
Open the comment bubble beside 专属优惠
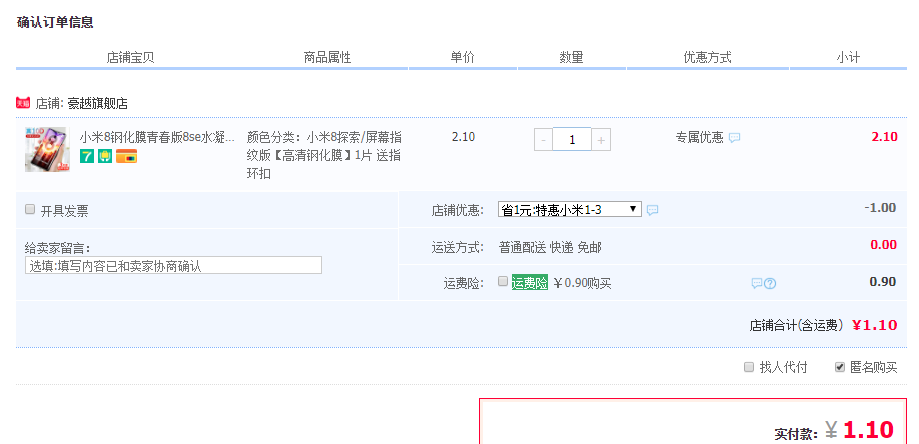coord(734,138)
